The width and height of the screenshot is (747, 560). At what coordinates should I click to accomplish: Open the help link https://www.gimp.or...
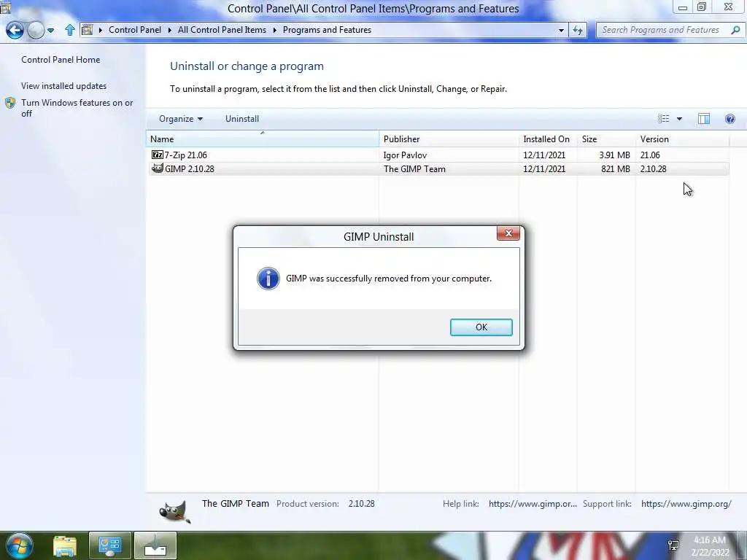point(533,504)
